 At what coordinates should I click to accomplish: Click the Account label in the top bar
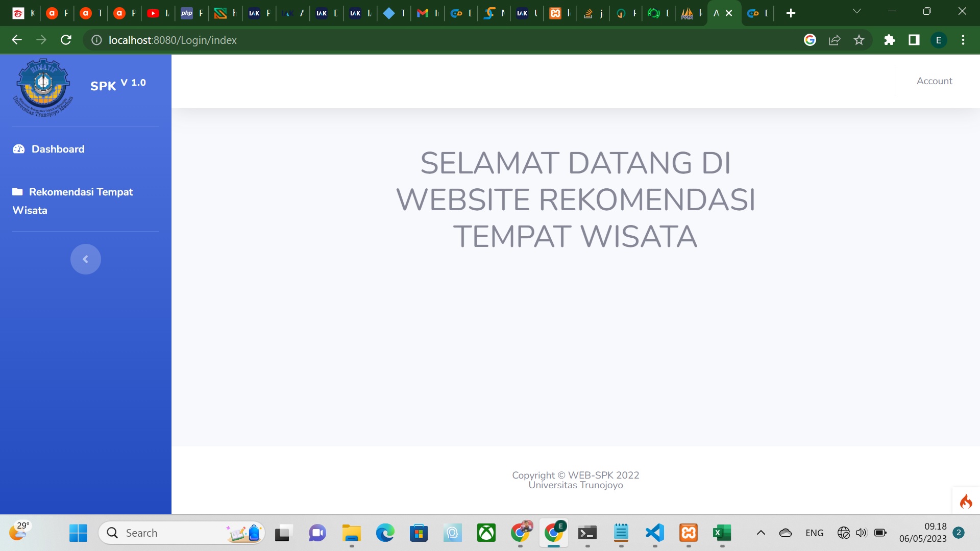934,81
